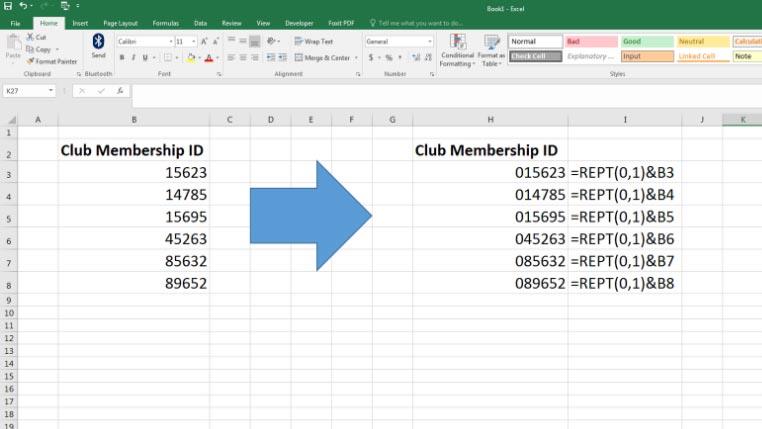The height and width of the screenshot is (429, 762).
Task: Click the Insert Function fx icon
Action: tap(120, 91)
